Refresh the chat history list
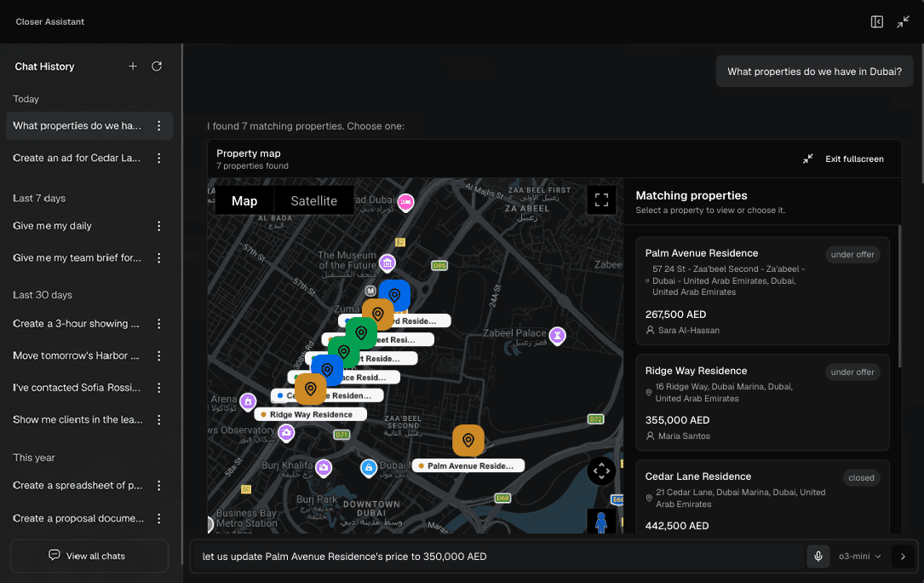Screen dimensions: 924x583 click(x=157, y=66)
